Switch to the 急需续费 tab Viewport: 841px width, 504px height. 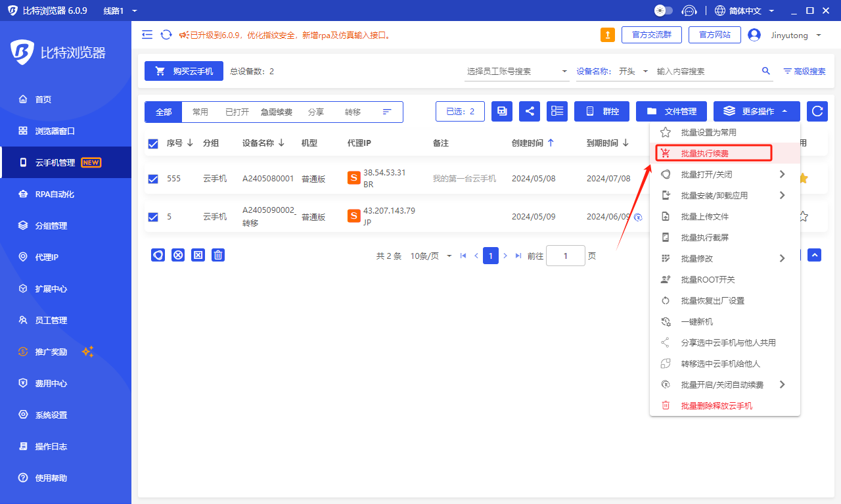click(277, 112)
